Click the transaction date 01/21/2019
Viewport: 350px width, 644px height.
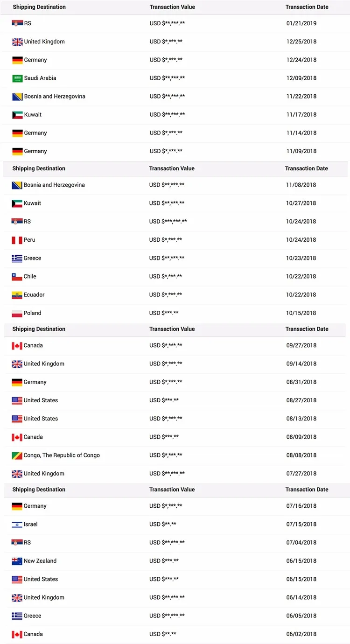click(301, 23)
